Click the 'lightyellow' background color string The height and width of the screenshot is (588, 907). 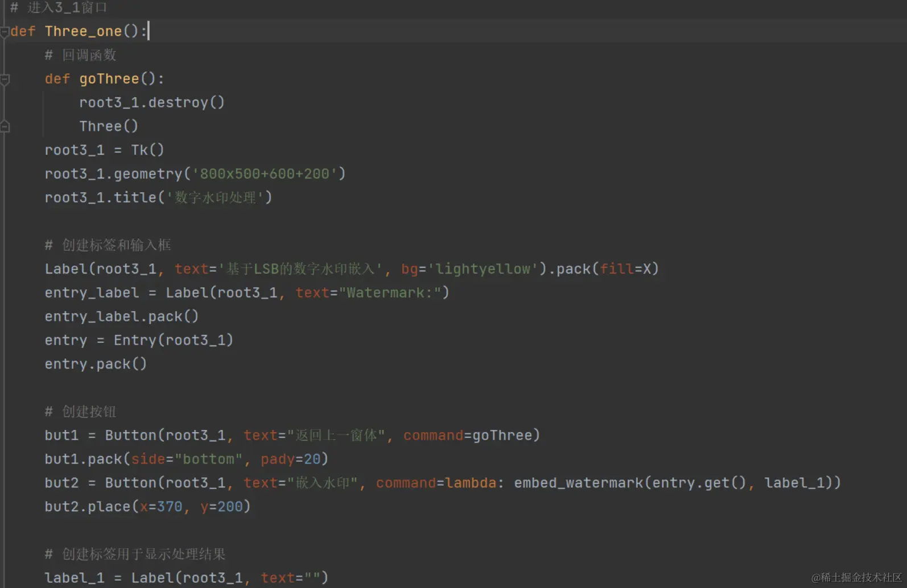coord(483,269)
